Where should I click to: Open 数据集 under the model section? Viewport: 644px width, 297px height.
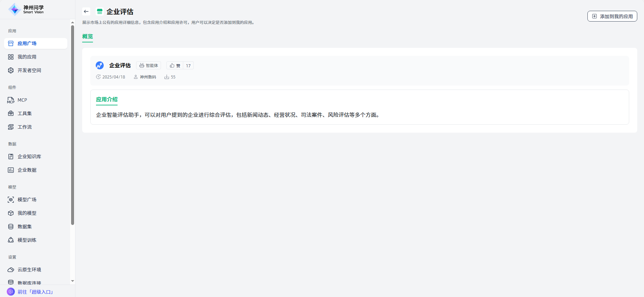(25, 227)
